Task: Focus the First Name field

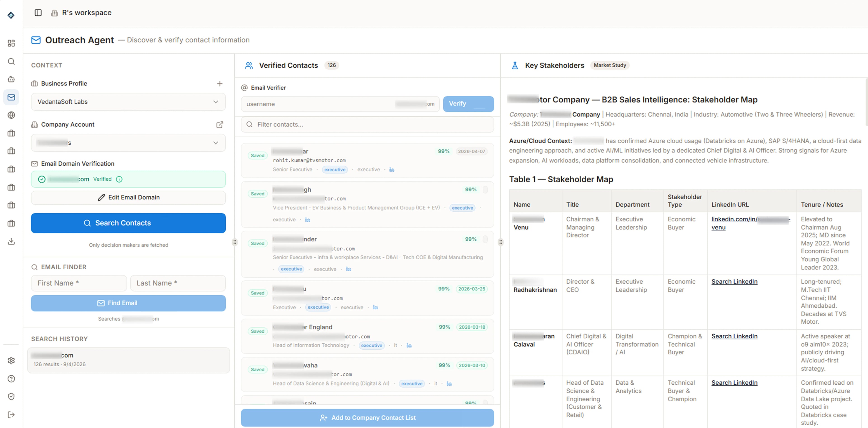Action: pos(79,283)
